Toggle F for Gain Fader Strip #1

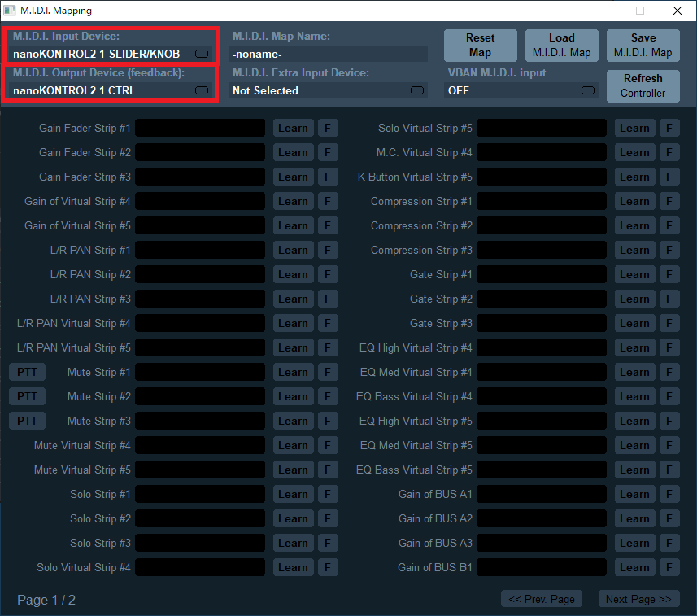(x=328, y=128)
